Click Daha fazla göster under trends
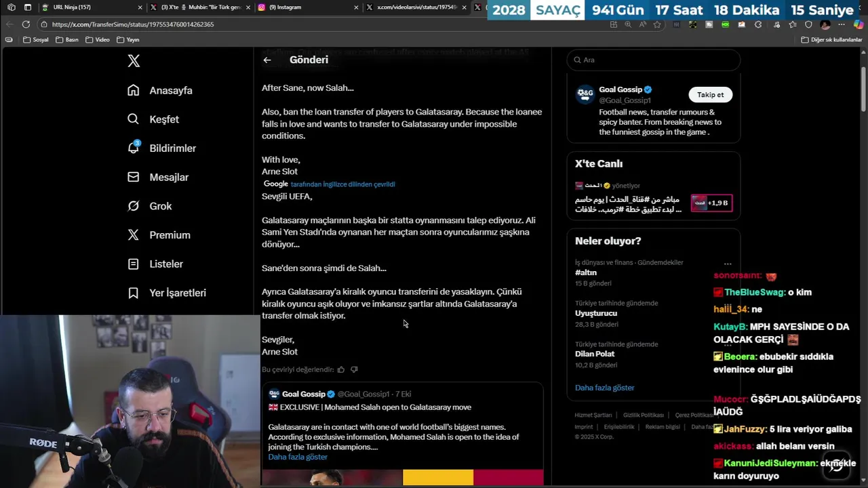868x488 pixels. point(605,388)
